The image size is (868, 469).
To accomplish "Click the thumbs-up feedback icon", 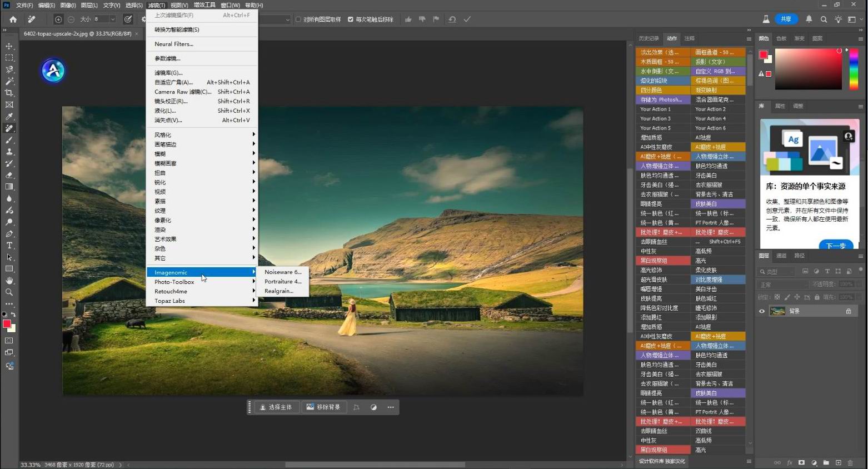I will (x=408, y=19).
